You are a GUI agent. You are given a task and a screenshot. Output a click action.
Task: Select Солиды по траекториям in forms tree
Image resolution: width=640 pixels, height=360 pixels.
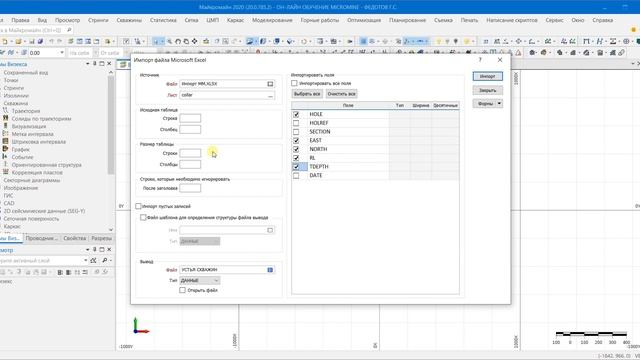click(x=41, y=119)
